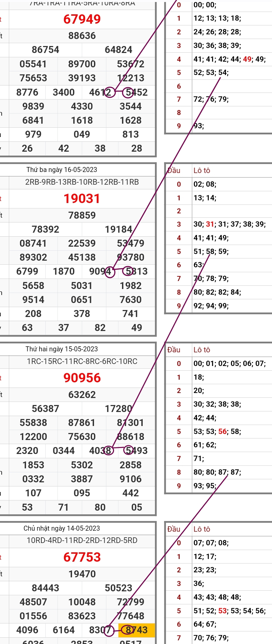Select the code line 2RB-9RB-13RB-10RB-12RB-11RB
This screenshot has height=644, width=272.
pyautogui.click(x=82, y=182)
